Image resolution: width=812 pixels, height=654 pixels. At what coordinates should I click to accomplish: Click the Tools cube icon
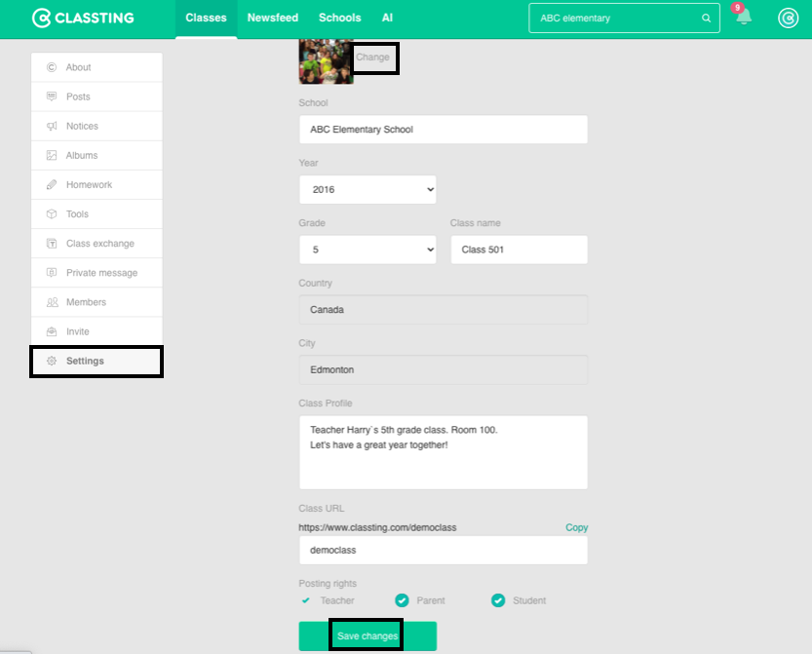coord(52,213)
